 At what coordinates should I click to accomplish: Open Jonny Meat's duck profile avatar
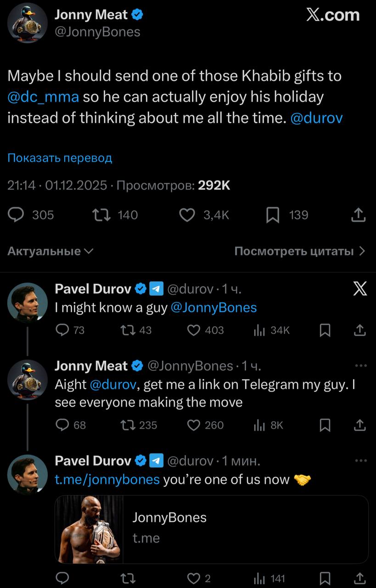pyautogui.click(x=28, y=23)
